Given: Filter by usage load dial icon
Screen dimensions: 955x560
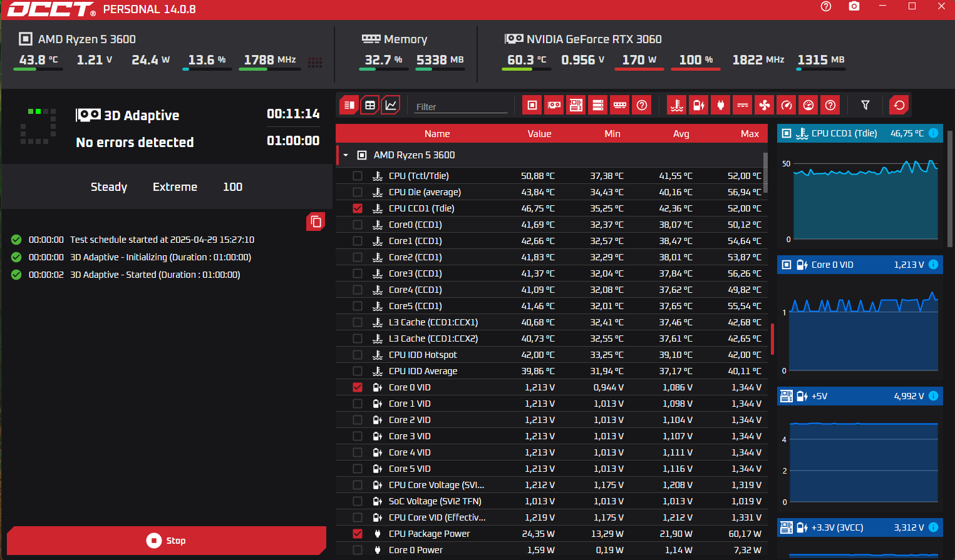Looking at the screenshot, I should [x=808, y=105].
